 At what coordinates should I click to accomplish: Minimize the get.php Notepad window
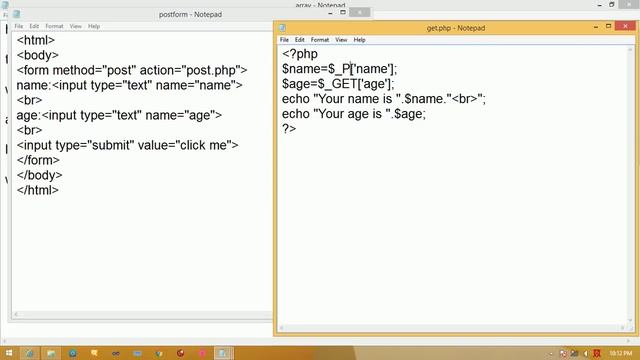(596, 27)
